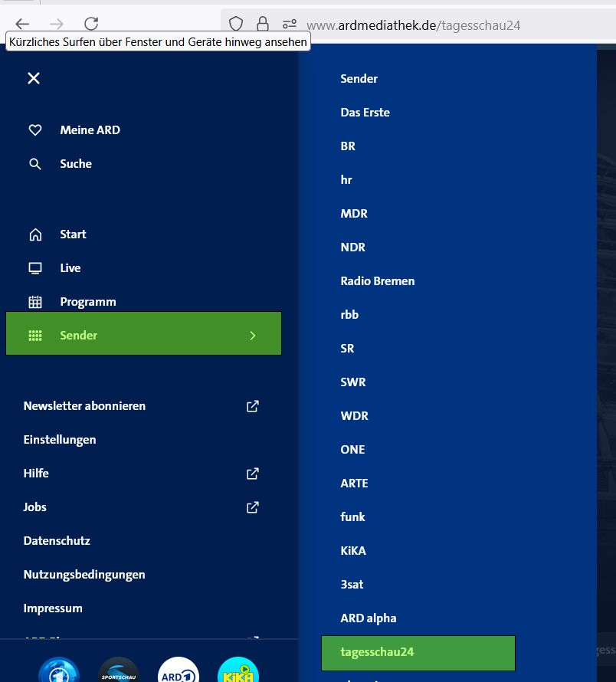The width and height of the screenshot is (616, 682).
Task: Select 3sat in the Sender list
Action: click(352, 584)
